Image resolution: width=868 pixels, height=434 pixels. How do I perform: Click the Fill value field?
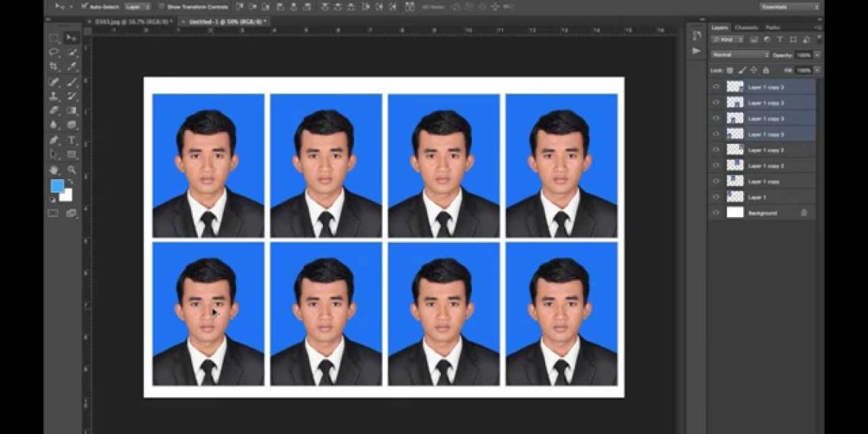pyautogui.click(x=804, y=70)
